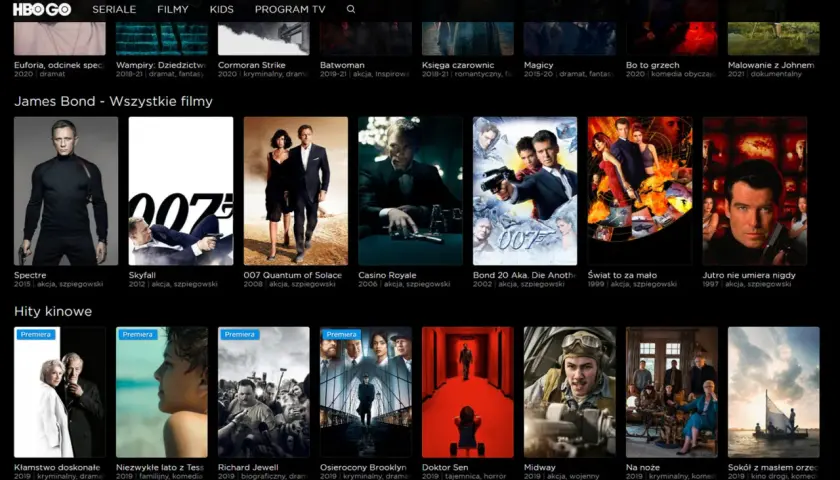This screenshot has width=840, height=480.
Task: Open the Na noże poster
Action: pos(672,392)
